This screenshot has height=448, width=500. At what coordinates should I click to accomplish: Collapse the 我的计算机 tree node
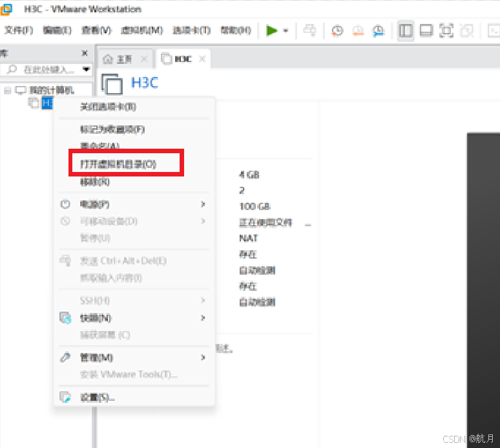7,91
